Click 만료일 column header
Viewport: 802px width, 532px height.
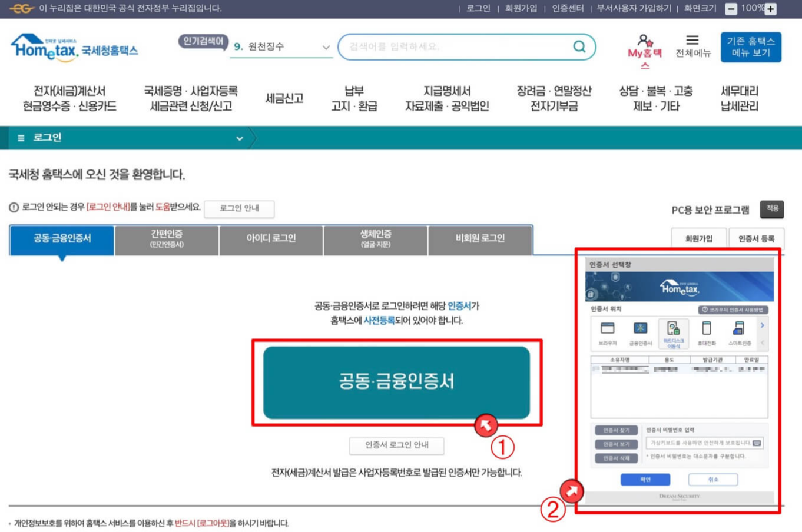[x=751, y=360]
